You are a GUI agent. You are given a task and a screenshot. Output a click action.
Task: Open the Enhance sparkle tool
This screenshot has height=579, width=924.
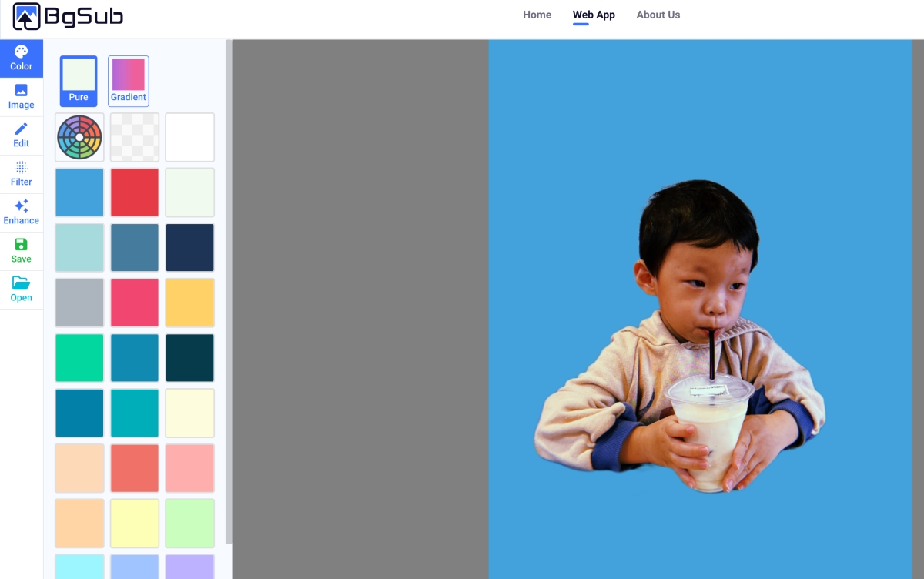pos(22,213)
